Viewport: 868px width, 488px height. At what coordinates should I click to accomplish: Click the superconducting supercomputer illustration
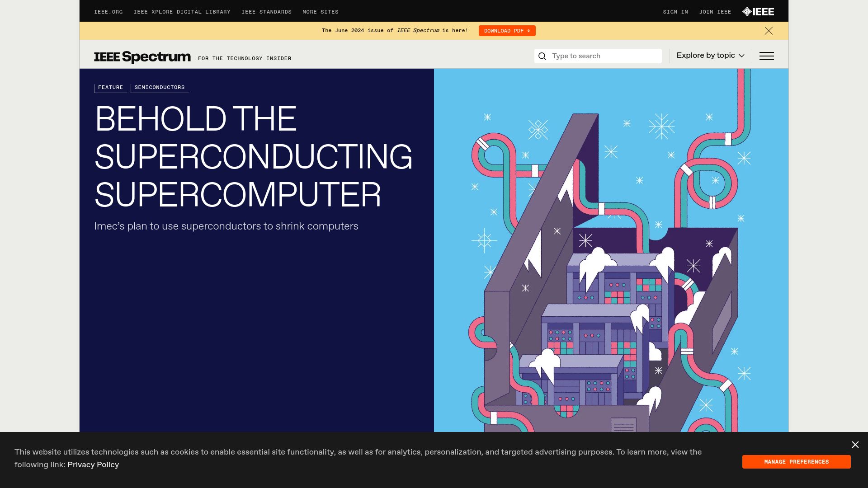pos(611,250)
